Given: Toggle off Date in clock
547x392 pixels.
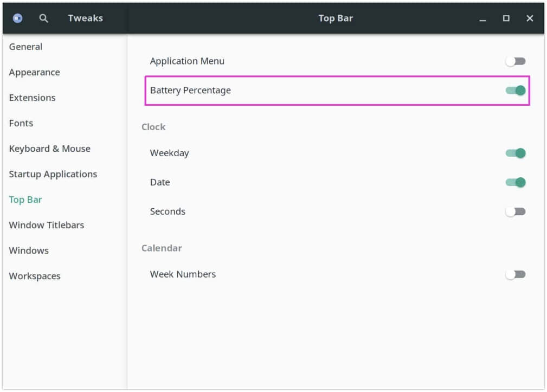Looking at the screenshot, I should pyautogui.click(x=515, y=183).
